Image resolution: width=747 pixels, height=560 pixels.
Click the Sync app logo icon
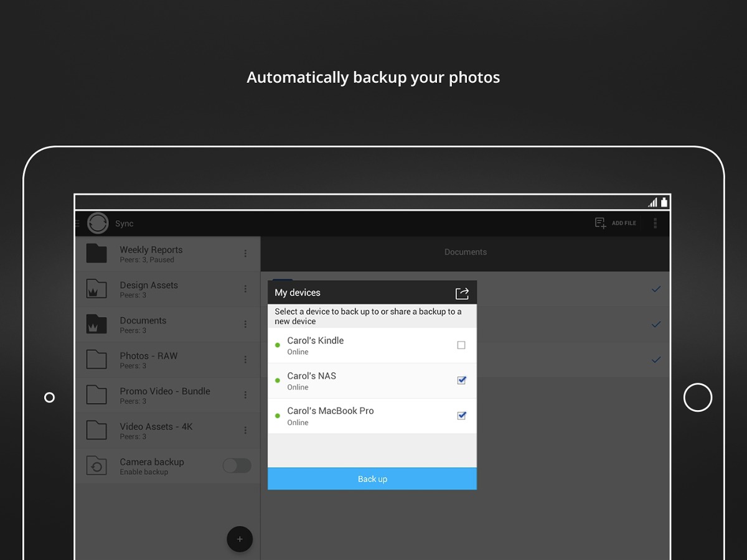click(98, 223)
